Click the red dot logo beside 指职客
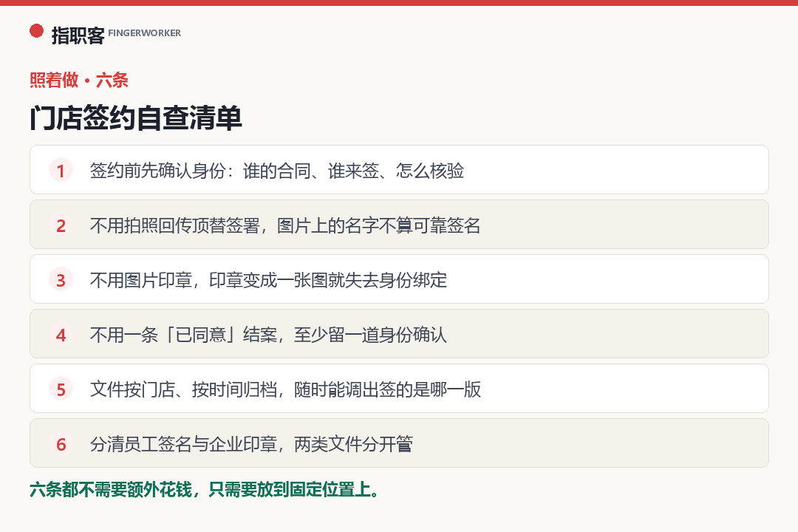This screenshot has height=532, width=798. (37, 31)
